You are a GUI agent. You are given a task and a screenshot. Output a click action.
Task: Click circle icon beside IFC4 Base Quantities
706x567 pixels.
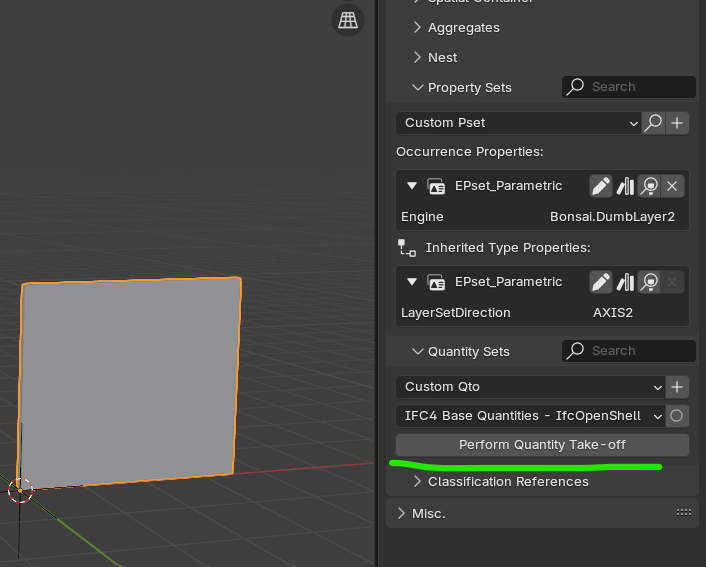click(677, 416)
